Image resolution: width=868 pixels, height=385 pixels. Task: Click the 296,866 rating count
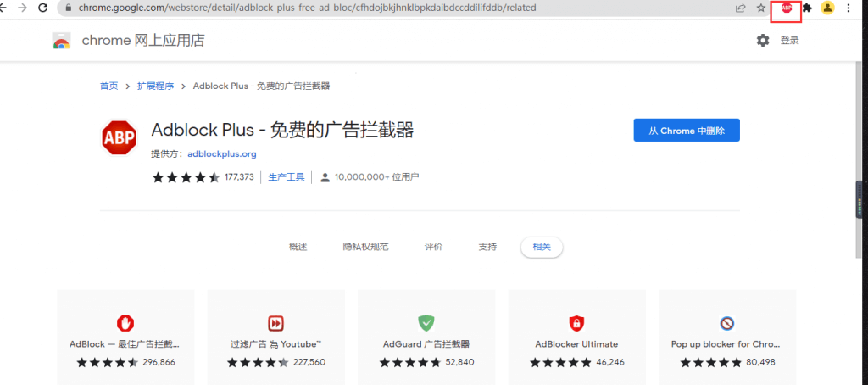pyautogui.click(x=159, y=363)
